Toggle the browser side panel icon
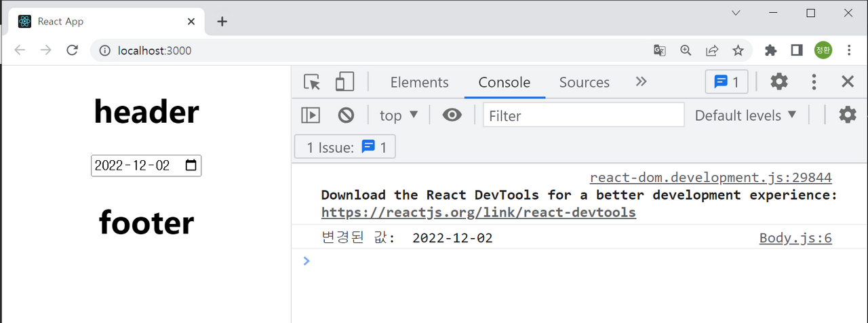 [x=797, y=50]
